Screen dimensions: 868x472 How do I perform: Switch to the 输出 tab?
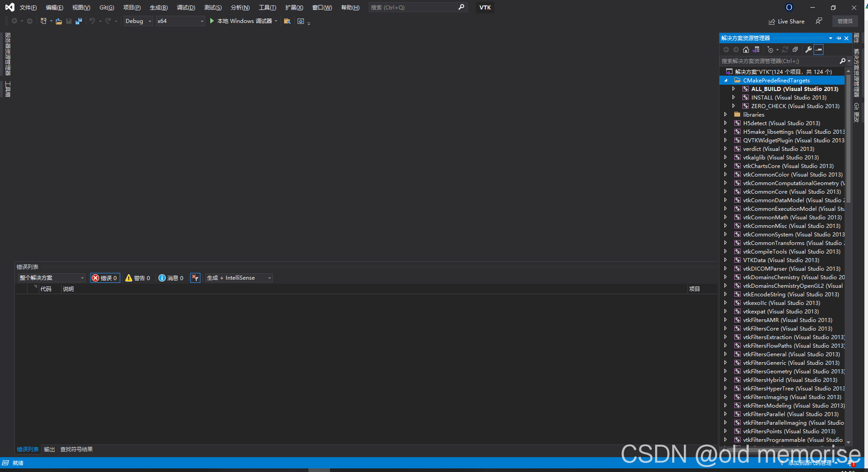click(x=49, y=449)
